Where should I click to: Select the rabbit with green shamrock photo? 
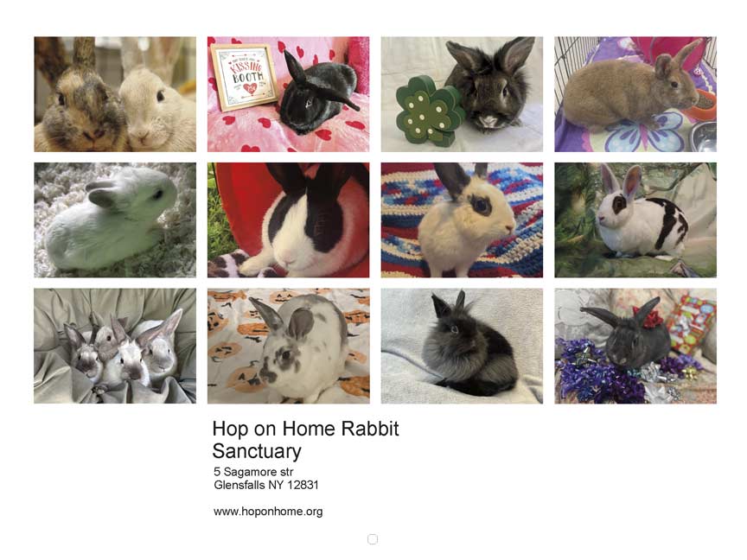462,94
